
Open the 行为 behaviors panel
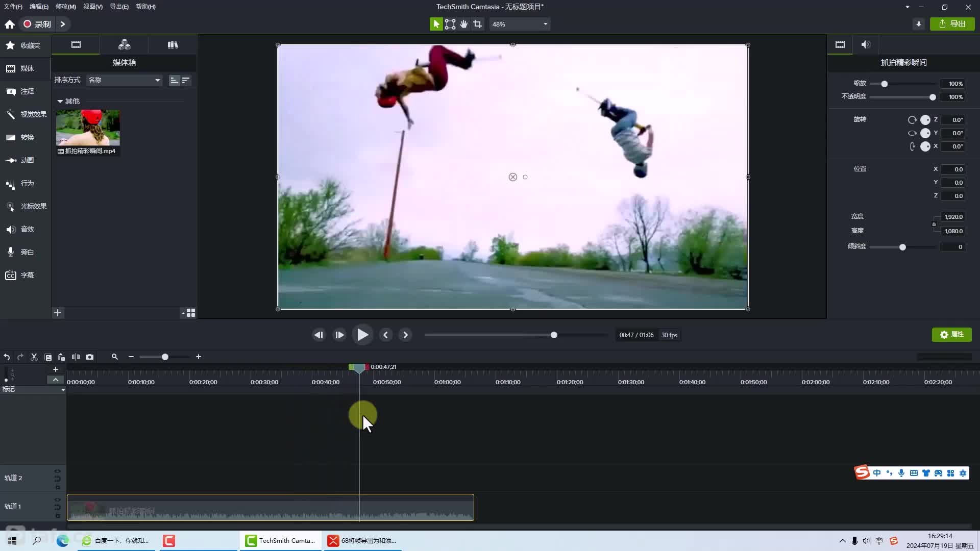point(26,183)
